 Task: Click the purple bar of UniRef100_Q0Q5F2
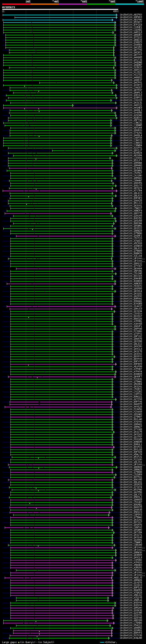66,236
